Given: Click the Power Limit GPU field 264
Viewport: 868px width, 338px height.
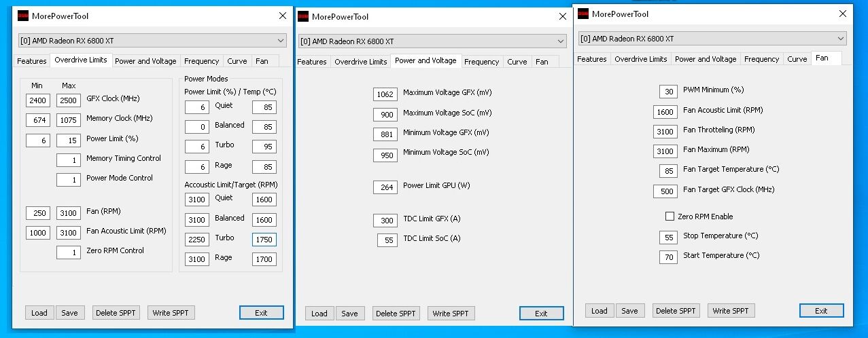Looking at the screenshot, I should (x=385, y=187).
